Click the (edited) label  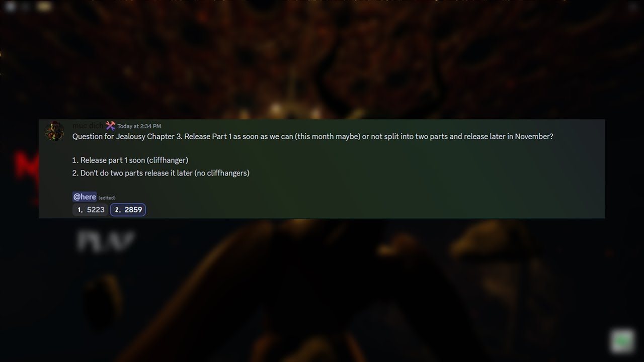click(107, 198)
